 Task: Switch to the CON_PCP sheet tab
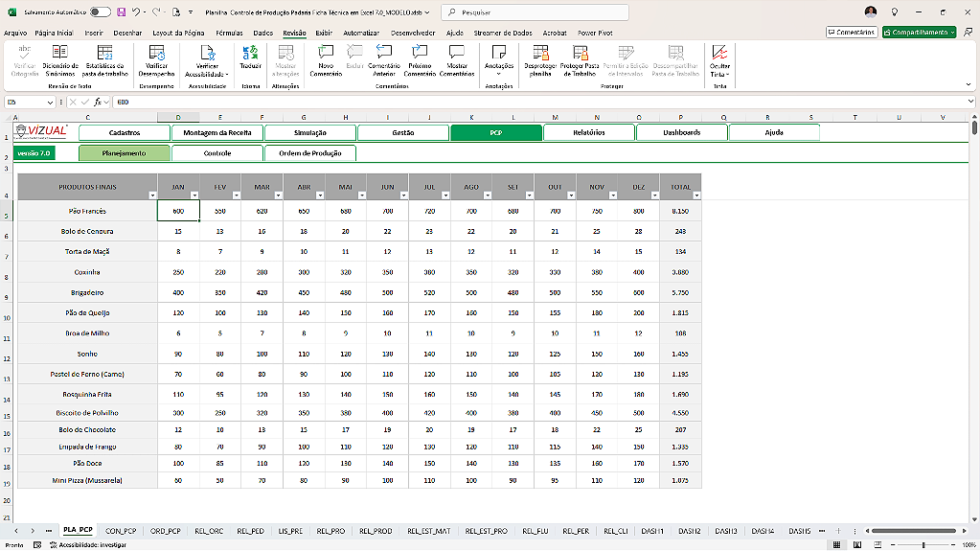pos(121,530)
